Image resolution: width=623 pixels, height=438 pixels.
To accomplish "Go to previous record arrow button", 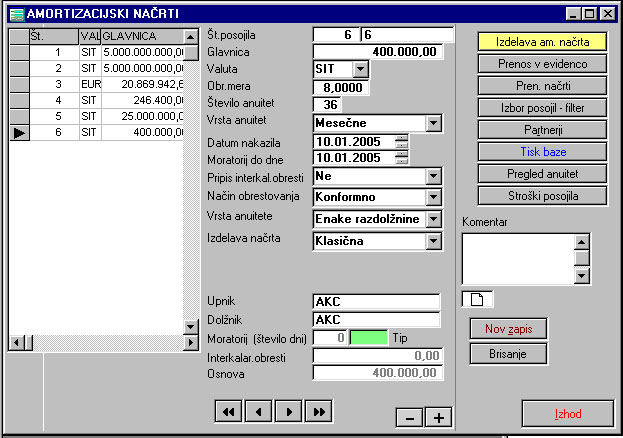I will point(259,412).
